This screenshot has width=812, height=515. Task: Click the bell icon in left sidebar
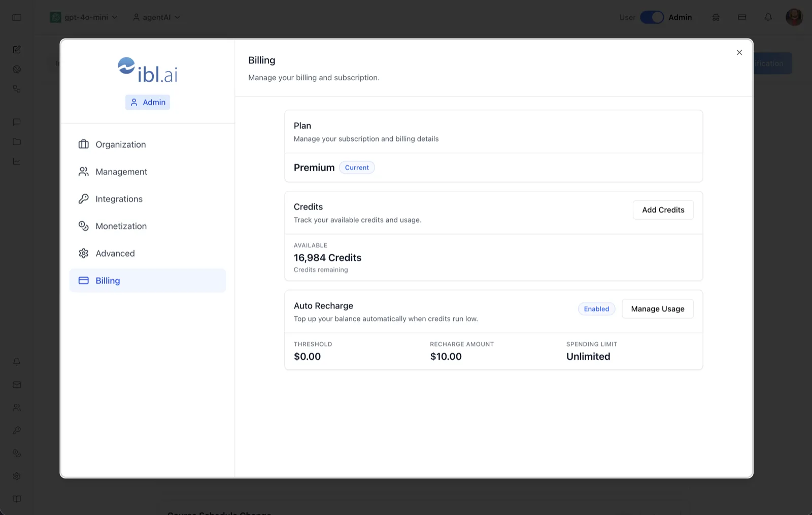[17, 362]
